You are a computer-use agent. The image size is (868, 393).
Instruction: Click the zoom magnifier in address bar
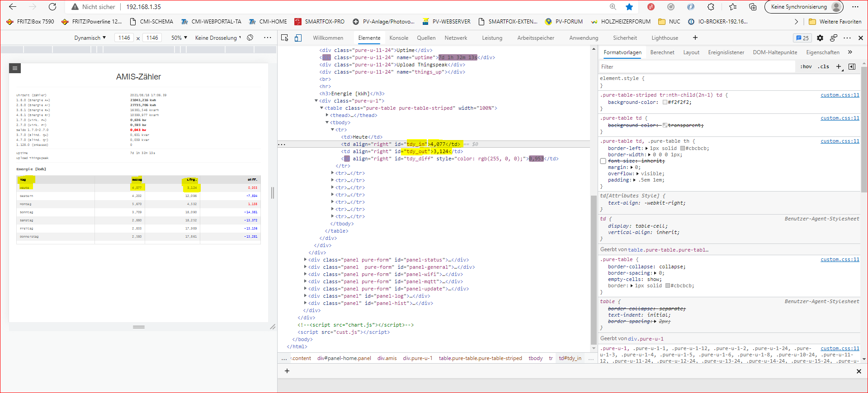(613, 7)
